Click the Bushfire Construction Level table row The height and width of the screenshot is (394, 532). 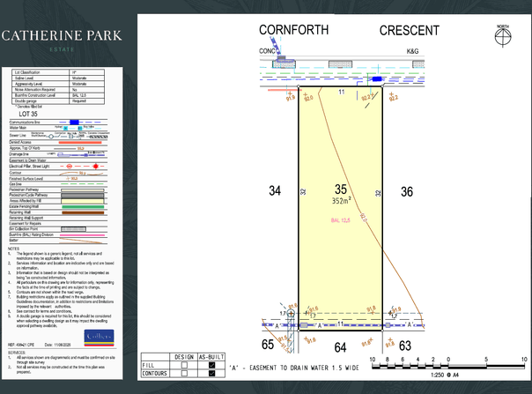coord(58,95)
